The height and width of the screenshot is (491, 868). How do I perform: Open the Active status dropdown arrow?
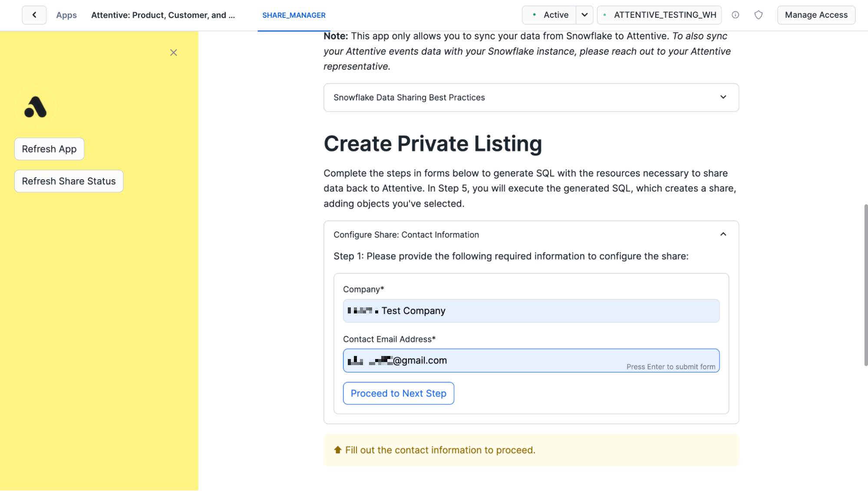584,15
